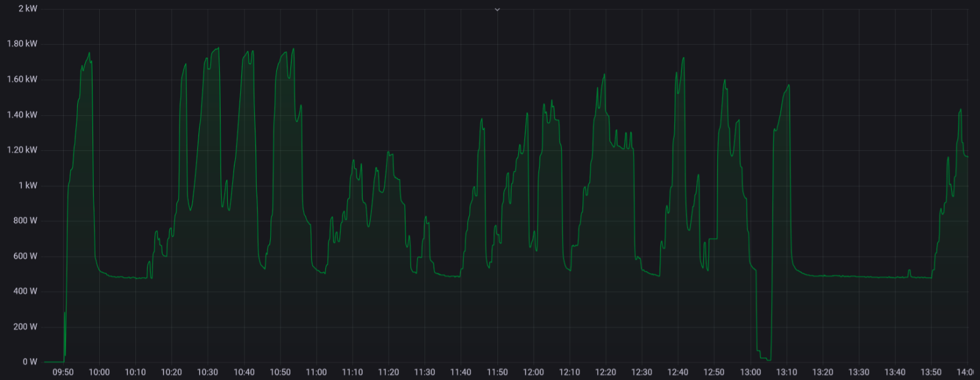The width and height of the screenshot is (980, 380).
Task: Click the 10:10 time axis label
Action: coord(135,372)
